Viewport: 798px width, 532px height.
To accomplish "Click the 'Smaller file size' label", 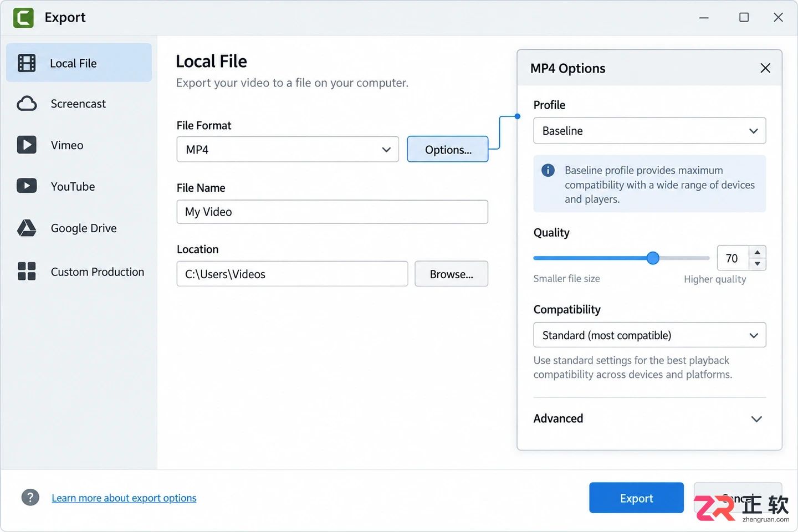I will 566,279.
